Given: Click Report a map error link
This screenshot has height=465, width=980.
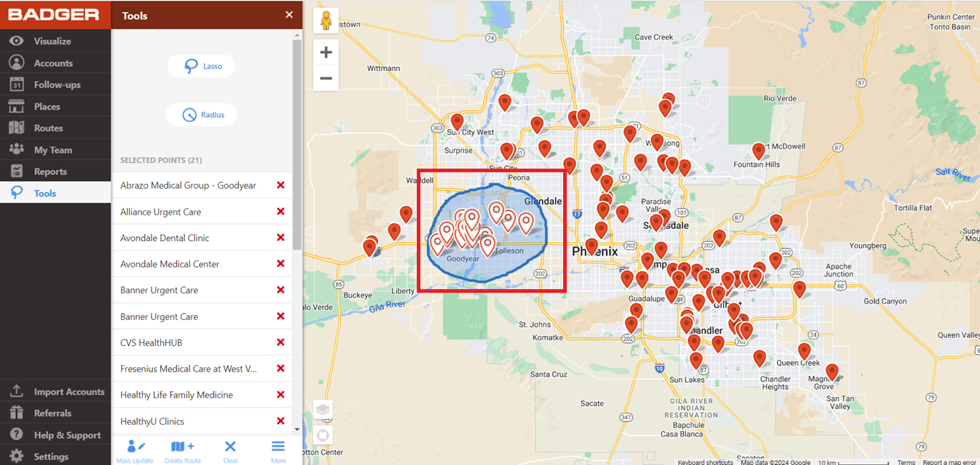Looking at the screenshot, I should coord(949,462).
